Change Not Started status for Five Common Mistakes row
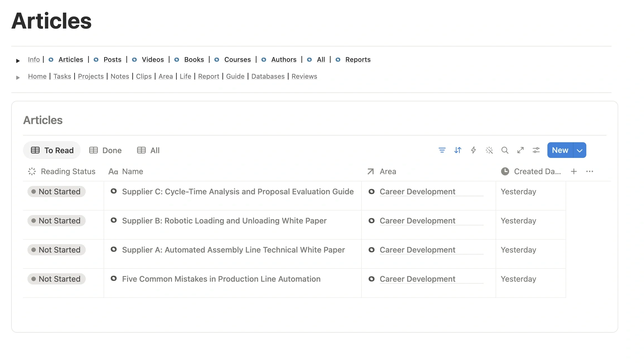This screenshot has height=364, width=644. (56, 279)
